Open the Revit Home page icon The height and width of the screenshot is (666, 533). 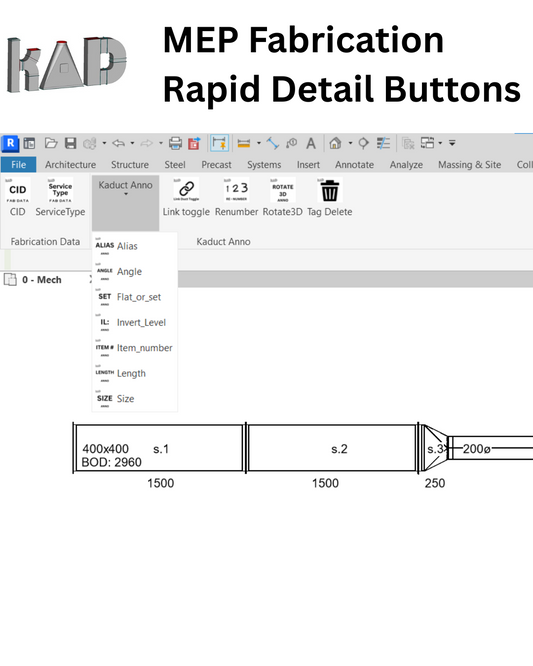29,144
